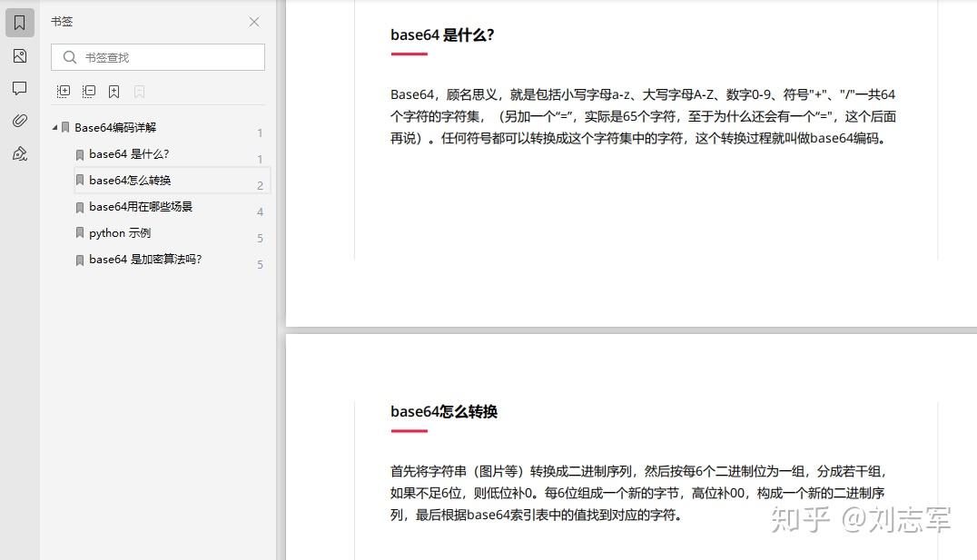
Task: Click the expand-all bookmarks icon
Action: pyautogui.click(x=63, y=91)
